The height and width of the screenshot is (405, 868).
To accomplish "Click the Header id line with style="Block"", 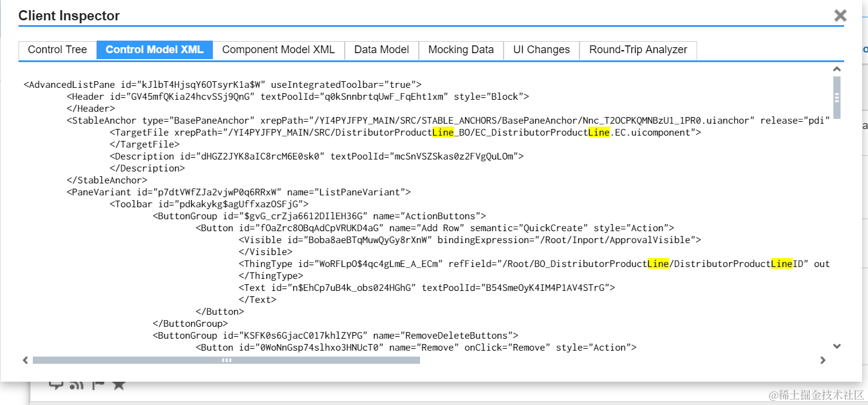I will coord(298,97).
